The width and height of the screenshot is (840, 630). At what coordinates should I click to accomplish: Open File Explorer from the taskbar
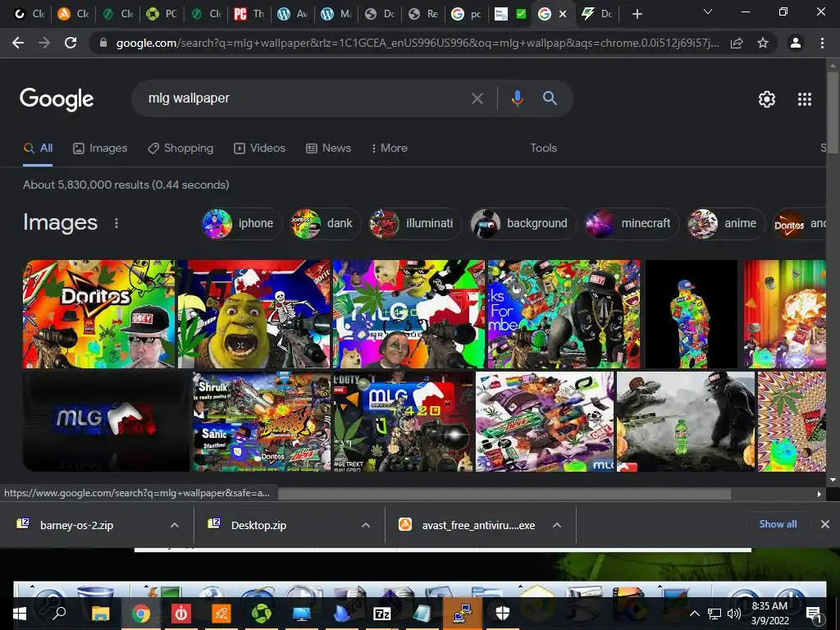click(x=100, y=614)
